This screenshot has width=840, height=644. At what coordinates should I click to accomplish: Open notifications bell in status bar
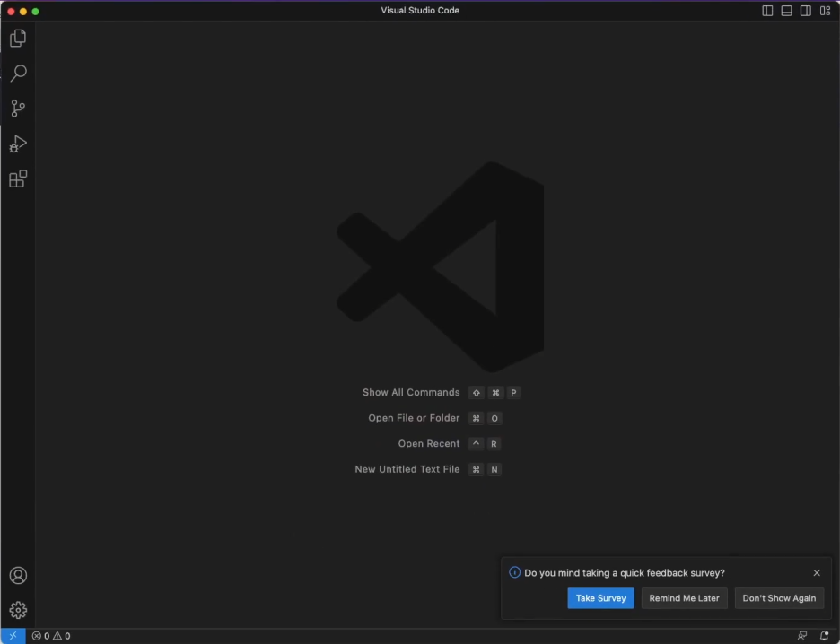(x=825, y=636)
